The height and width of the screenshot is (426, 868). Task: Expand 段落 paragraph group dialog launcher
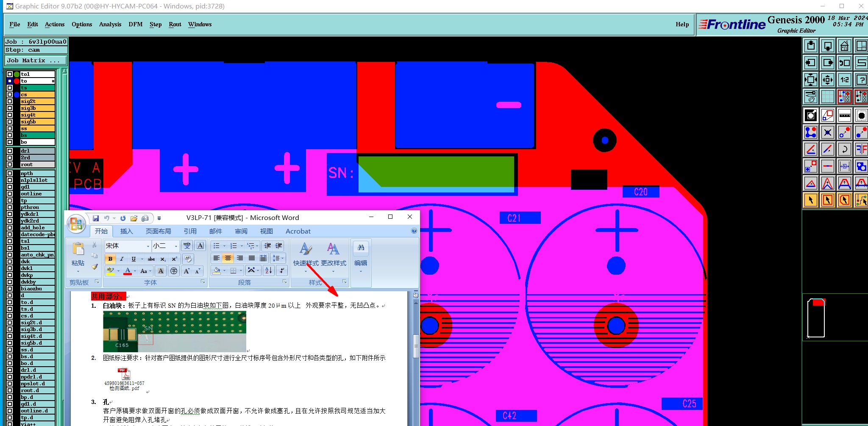coord(285,282)
